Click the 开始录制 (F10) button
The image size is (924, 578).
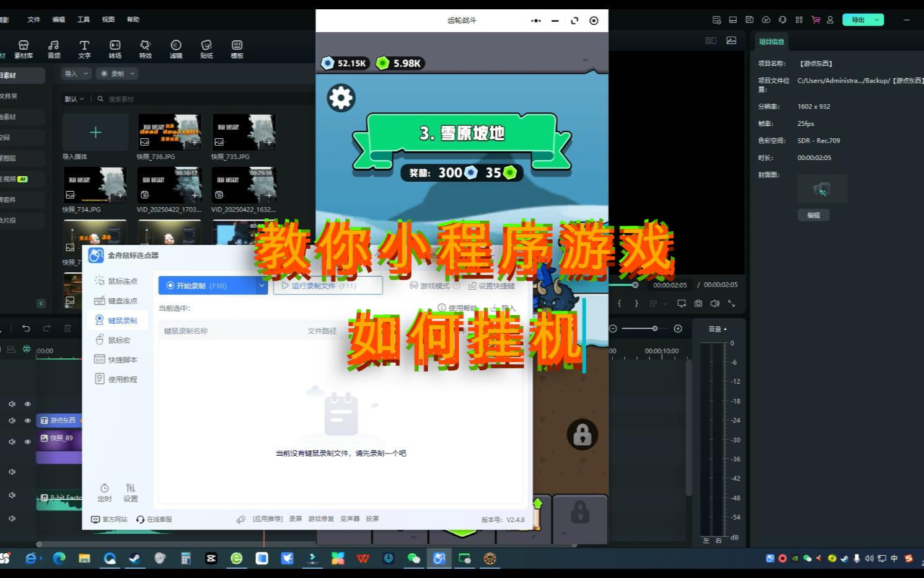tap(207, 286)
